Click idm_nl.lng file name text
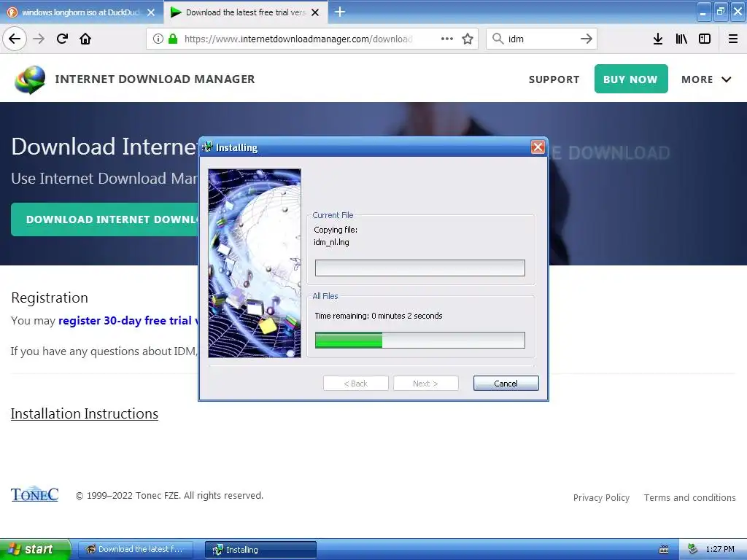The height and width of the screenshot is (560, 747). coord(331,242)
